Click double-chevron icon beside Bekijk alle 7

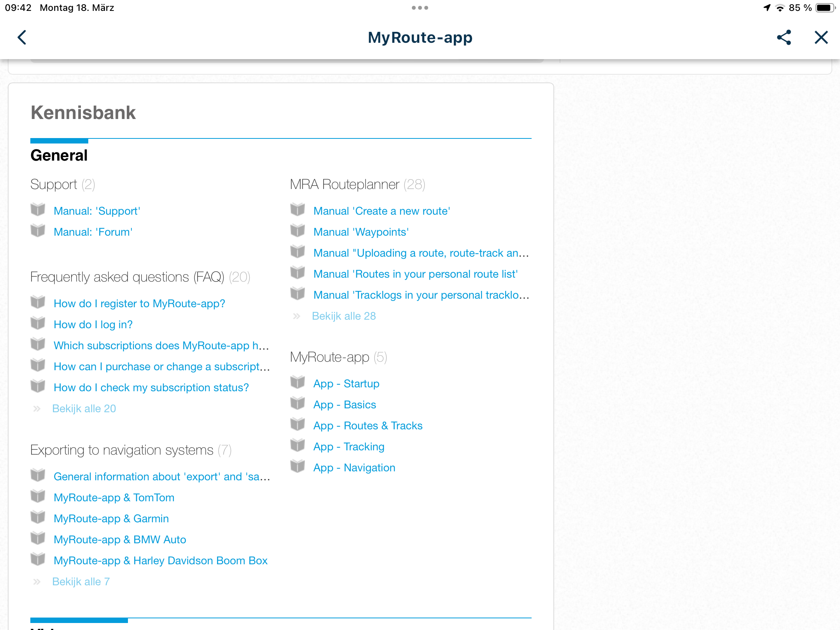point(37,582)
